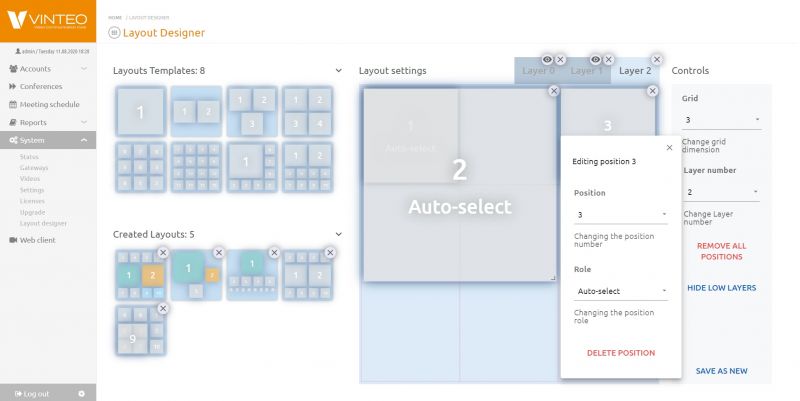Open Conferences in the sidebar

coord(40,86)
